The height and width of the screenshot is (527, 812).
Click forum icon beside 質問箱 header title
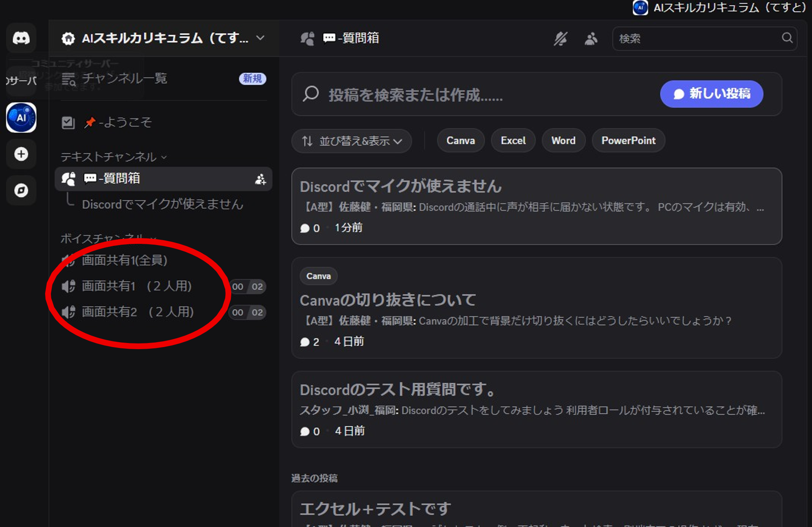[x=308, y=39]
